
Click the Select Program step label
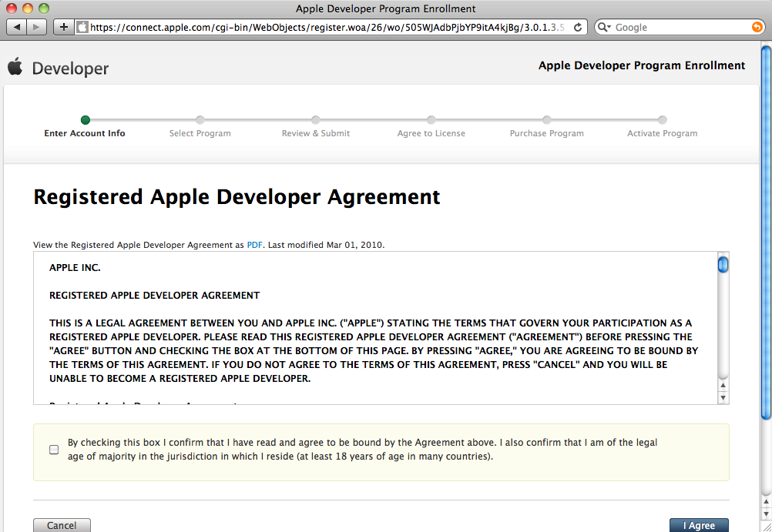200,133
